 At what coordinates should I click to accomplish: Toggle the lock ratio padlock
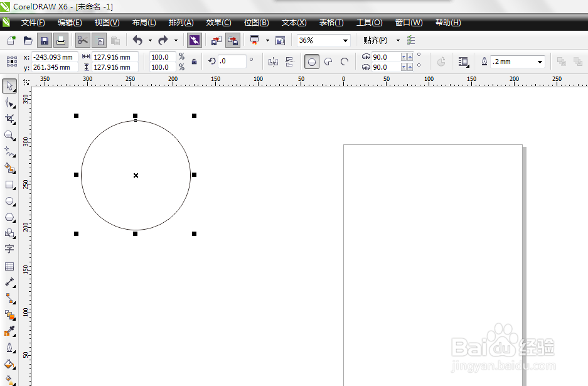tap(195, 62)
